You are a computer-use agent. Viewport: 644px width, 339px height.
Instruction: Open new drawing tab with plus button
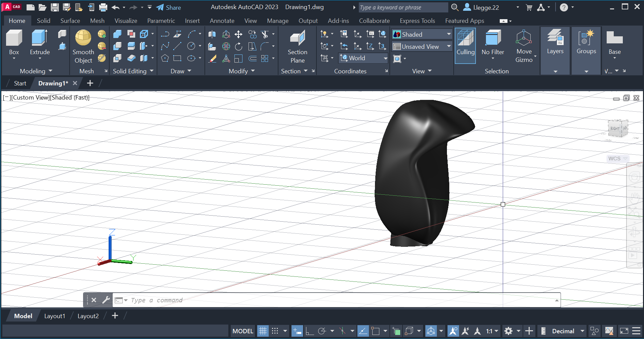[x=90, y=83]
